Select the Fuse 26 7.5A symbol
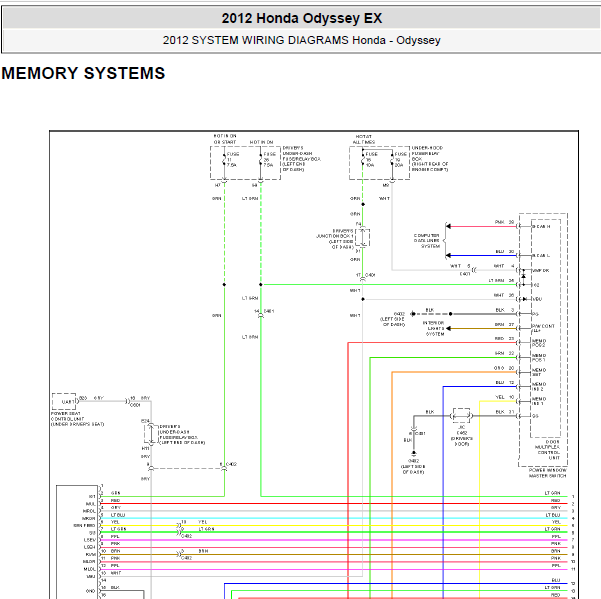Viewport: 601px width, 599px height. point(261,160)
